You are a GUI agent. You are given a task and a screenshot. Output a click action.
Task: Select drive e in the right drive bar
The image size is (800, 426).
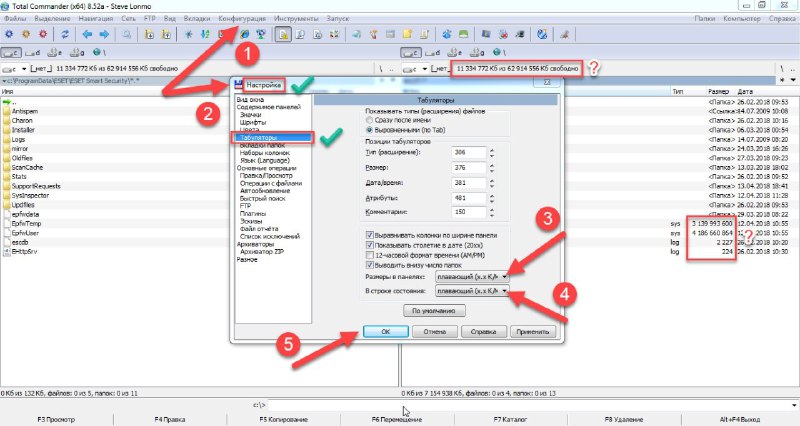point(455,53)
